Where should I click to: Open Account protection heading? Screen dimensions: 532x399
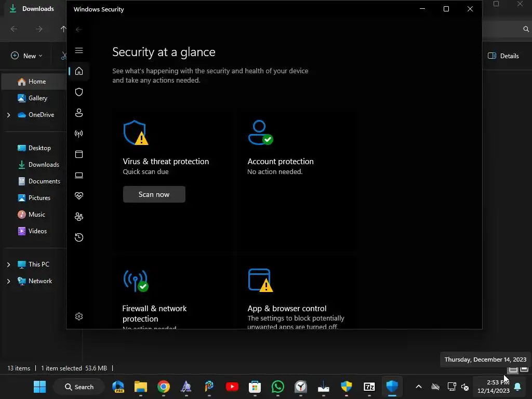coord(281,162)
